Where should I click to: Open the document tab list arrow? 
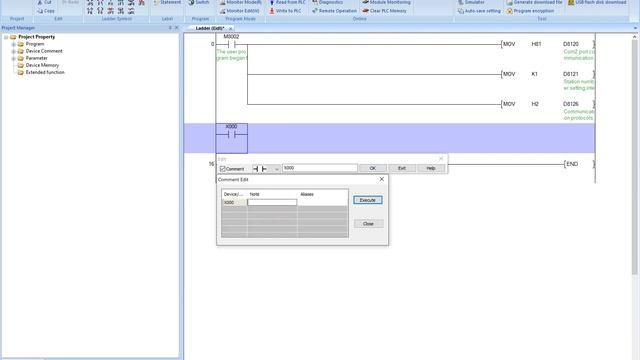(x=635, y=28)
